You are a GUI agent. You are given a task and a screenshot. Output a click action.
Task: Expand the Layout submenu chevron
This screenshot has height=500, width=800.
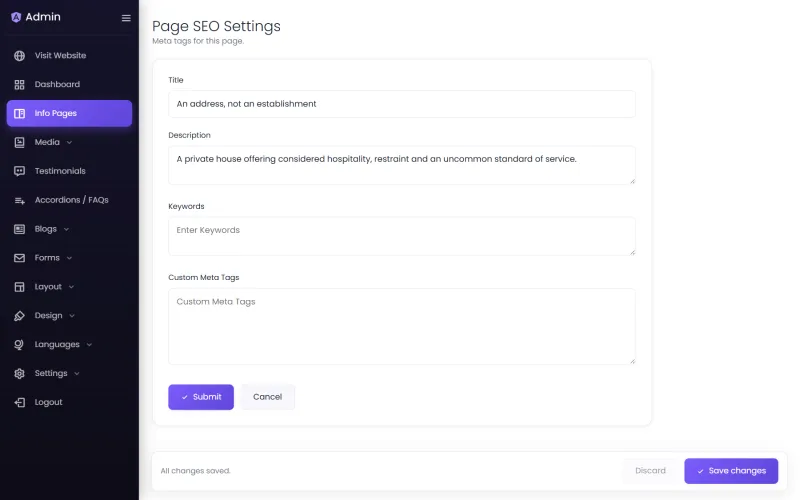[71, 287]
